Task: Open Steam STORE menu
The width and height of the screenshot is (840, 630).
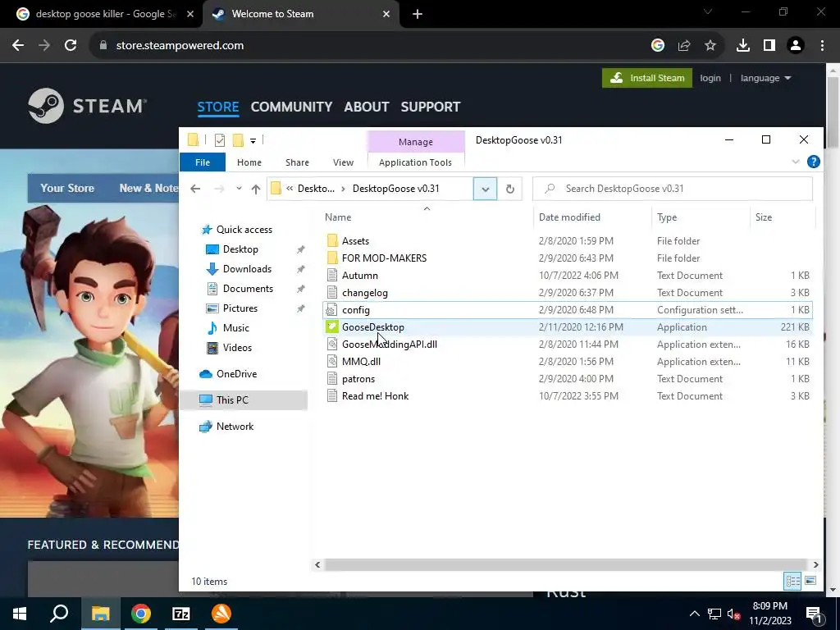Action: pos(218,107)
